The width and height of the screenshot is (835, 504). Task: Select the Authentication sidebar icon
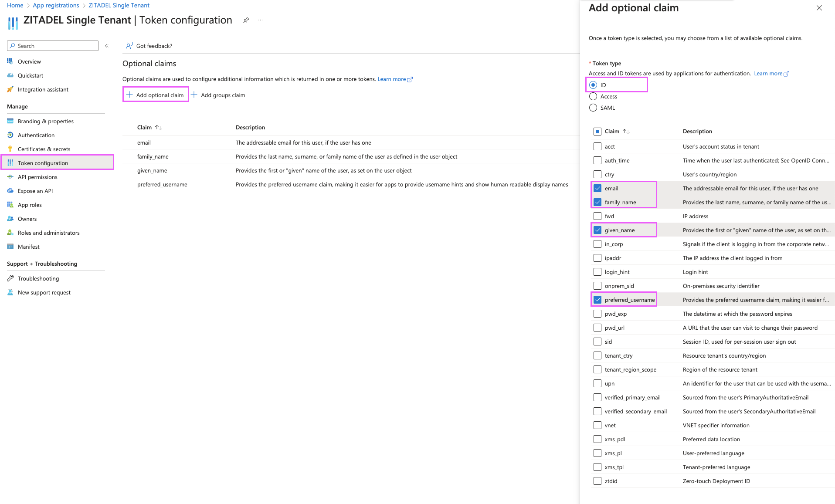tap(10, 135)
